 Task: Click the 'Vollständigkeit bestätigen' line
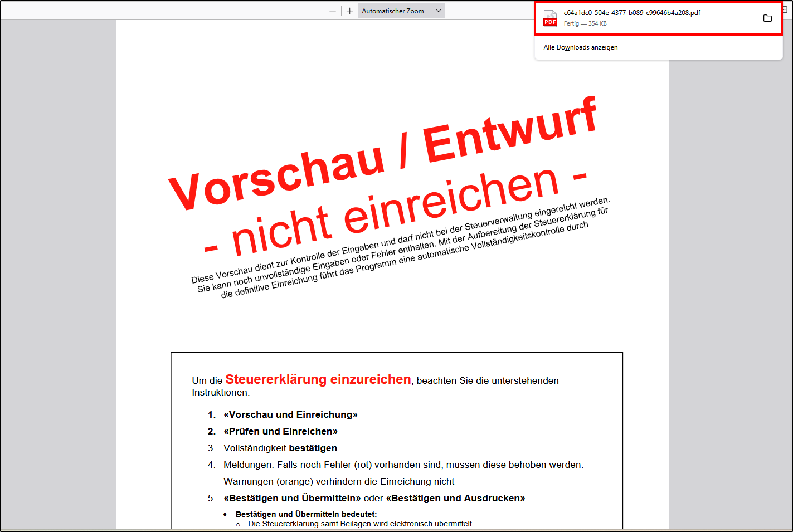point(280,448)
